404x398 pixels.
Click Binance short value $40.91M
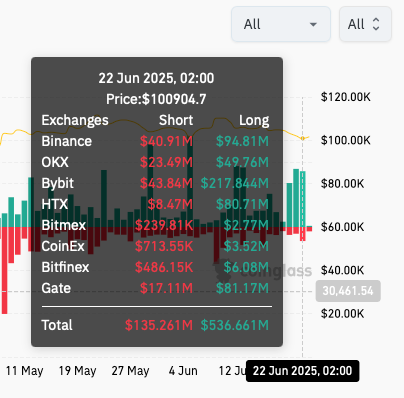[x=166, y=141]
